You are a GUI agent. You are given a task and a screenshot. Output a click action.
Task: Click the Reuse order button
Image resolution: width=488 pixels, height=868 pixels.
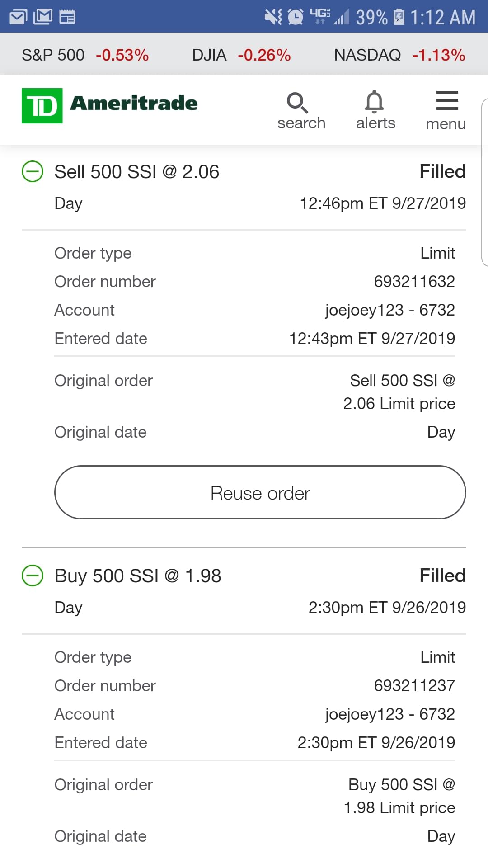[x=260, y=493]
